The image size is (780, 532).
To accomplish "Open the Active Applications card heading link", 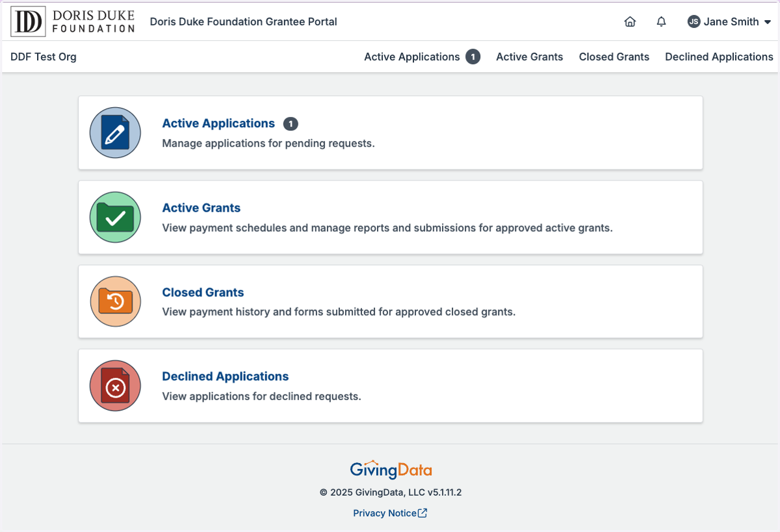I will pyautogui.click(x=218, y=123).
